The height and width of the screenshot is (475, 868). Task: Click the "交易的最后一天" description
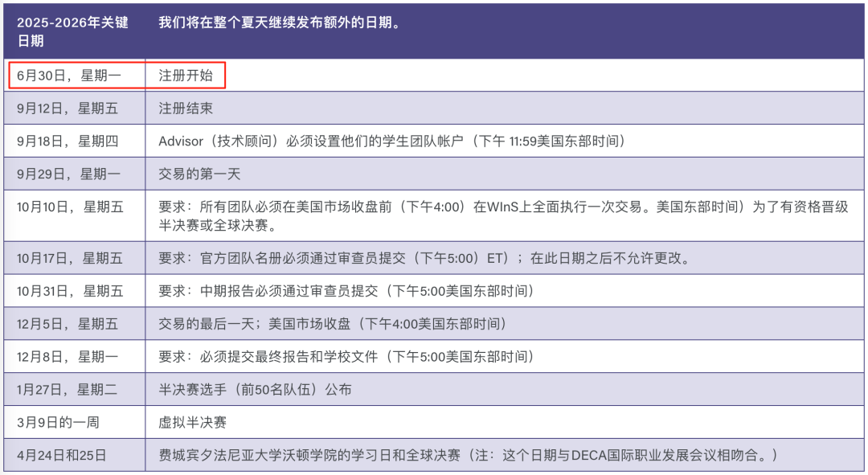tap(333, 324)
